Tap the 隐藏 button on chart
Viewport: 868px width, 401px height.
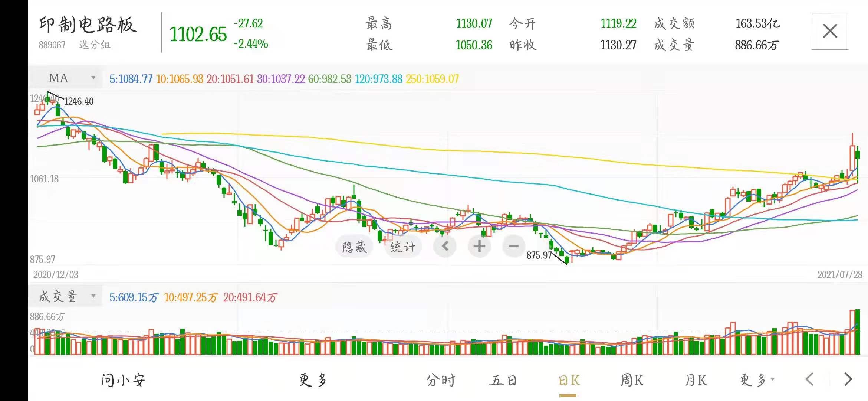pyautogui.click(x=354, y=247)
